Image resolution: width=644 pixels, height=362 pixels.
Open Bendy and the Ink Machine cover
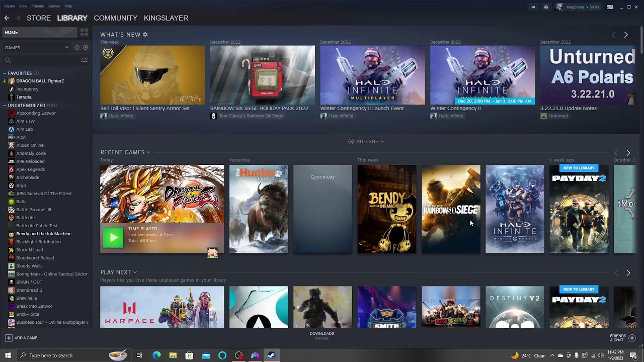tap(386, 209)
